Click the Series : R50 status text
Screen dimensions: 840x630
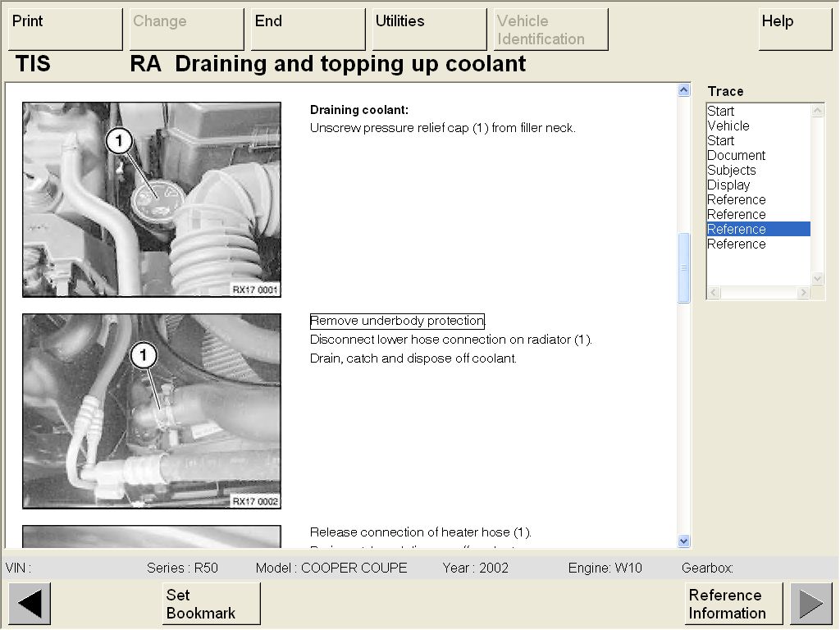pos(182,568)
